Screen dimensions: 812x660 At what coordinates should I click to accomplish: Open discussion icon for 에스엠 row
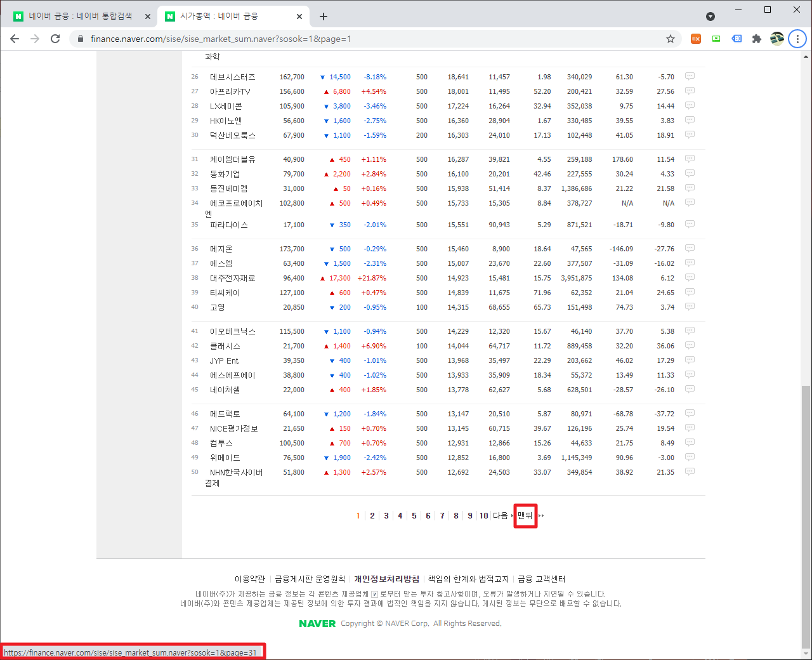(x=690, y=263)
